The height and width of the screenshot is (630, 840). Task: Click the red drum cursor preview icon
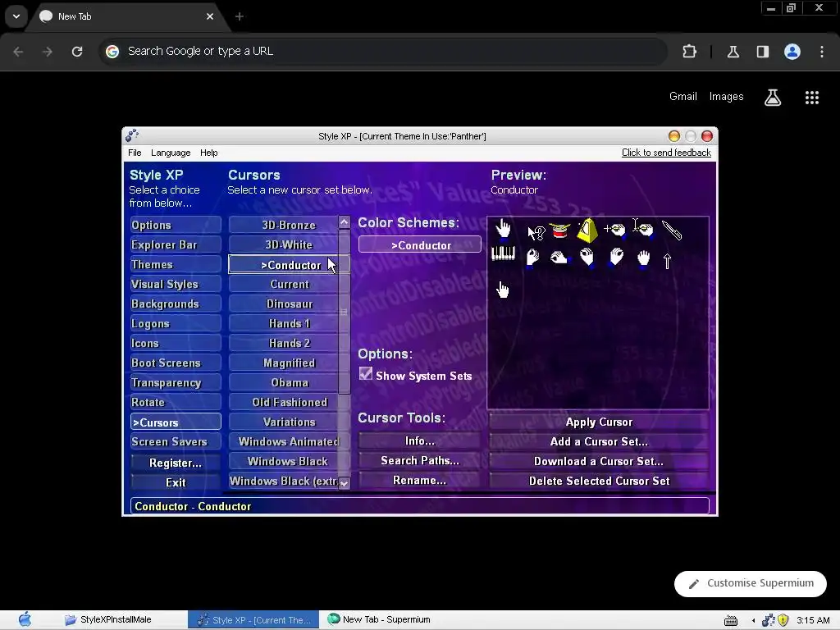click(559, 231)
